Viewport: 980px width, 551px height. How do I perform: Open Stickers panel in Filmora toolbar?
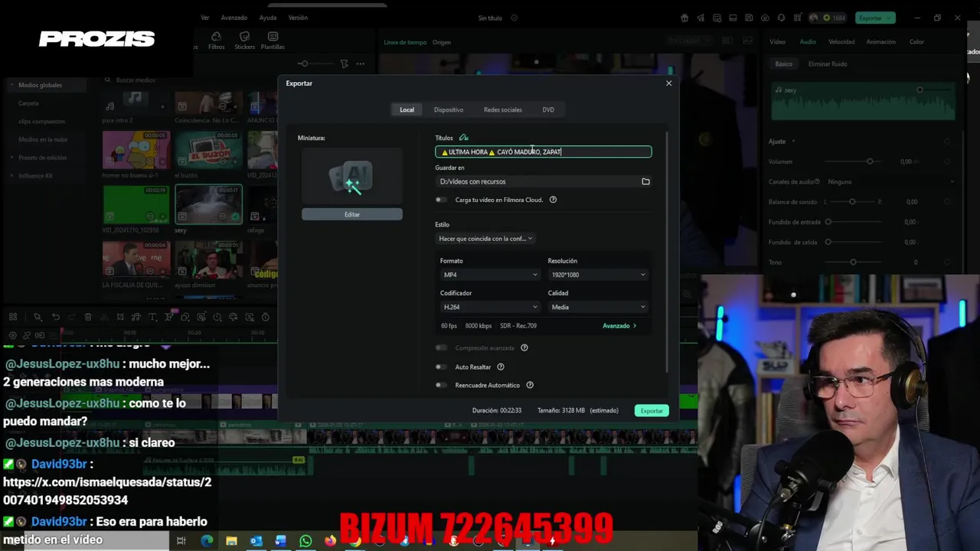[244, 41]
